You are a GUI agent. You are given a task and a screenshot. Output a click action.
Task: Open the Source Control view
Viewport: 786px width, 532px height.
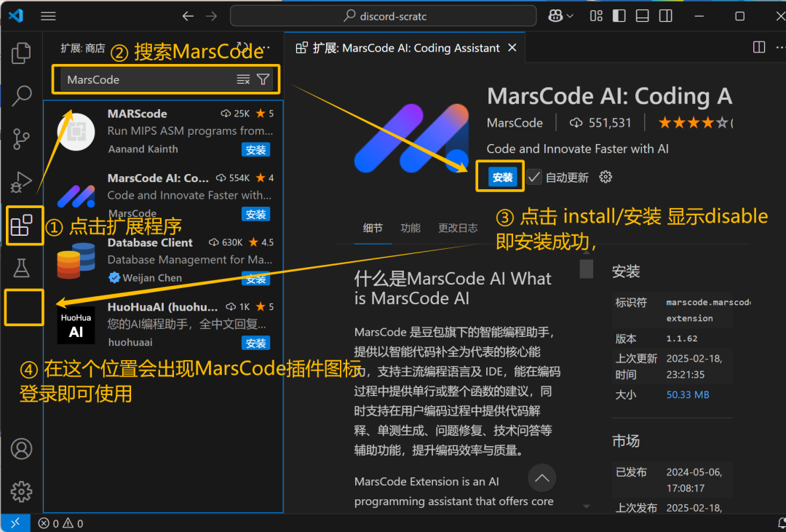pos(21,138)
